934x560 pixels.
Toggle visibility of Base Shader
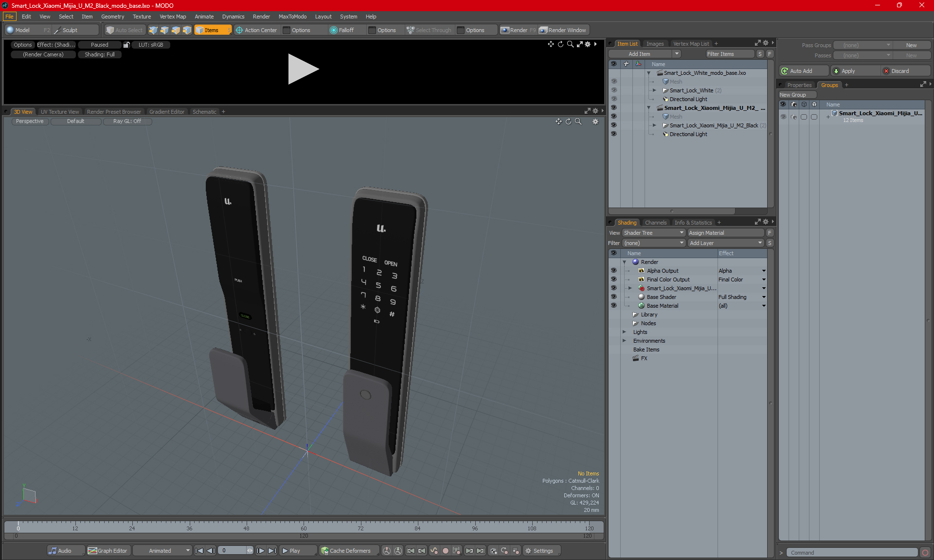[x=613, y=297]
